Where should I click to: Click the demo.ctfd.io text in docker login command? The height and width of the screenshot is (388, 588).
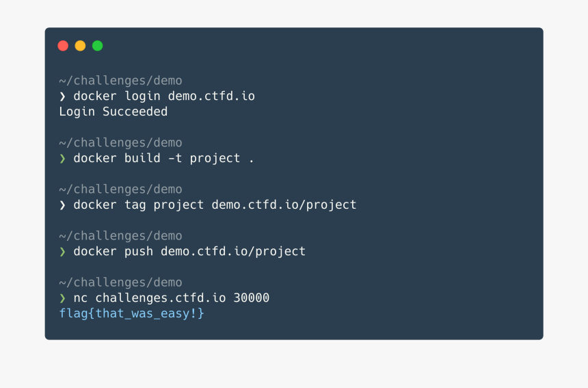(211, 96)
